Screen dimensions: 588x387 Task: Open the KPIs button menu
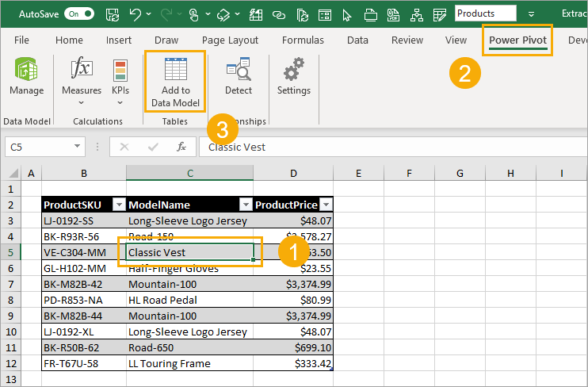point(120,82)
